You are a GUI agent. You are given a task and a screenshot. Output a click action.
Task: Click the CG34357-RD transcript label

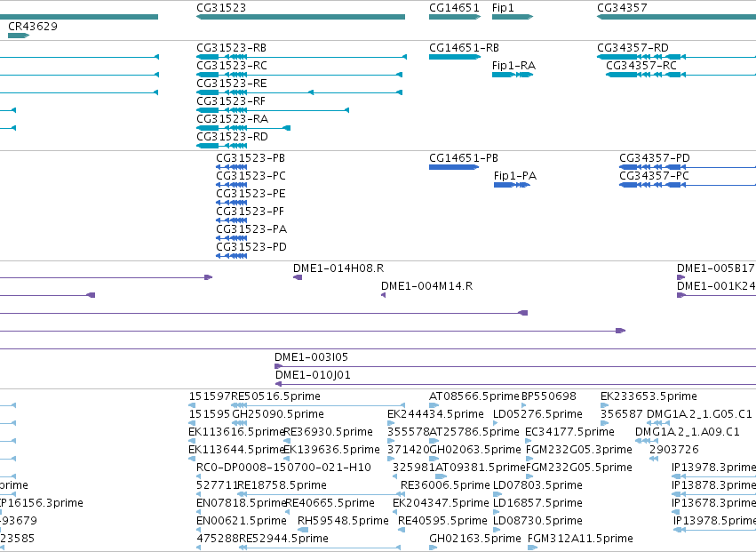click(x=633, y=48)
